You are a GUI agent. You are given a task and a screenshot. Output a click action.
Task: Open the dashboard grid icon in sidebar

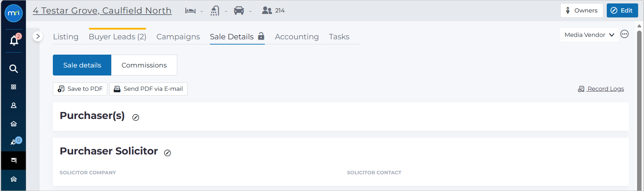14,87
